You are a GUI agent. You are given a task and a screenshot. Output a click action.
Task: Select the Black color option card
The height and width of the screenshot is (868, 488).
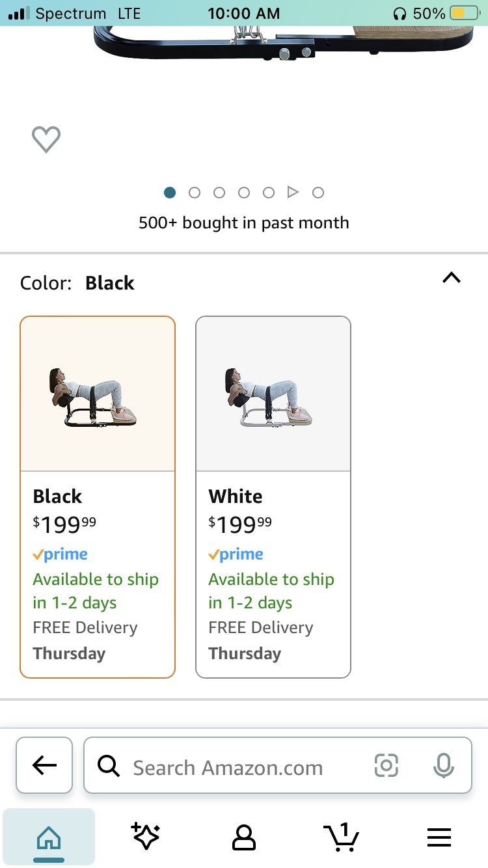98,497
